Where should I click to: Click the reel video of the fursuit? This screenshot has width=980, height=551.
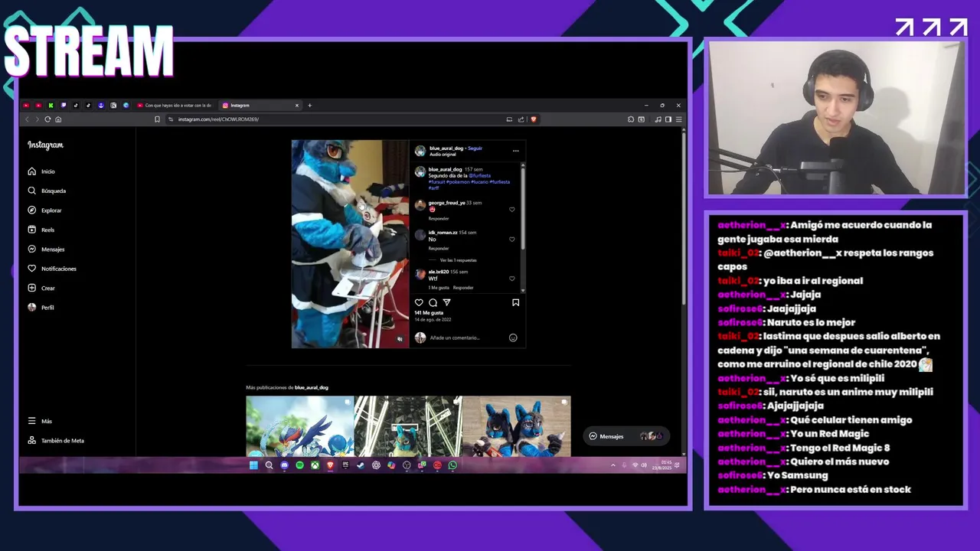[350, 243]
